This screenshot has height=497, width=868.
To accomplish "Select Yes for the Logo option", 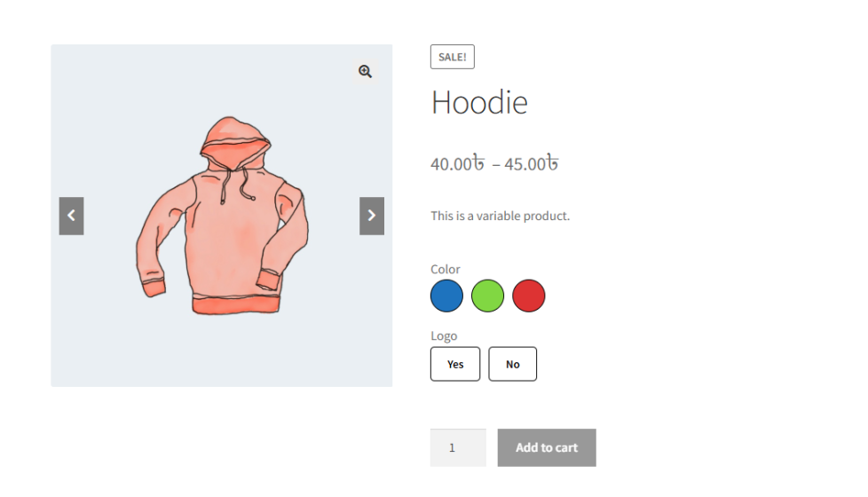I will 455,364.
